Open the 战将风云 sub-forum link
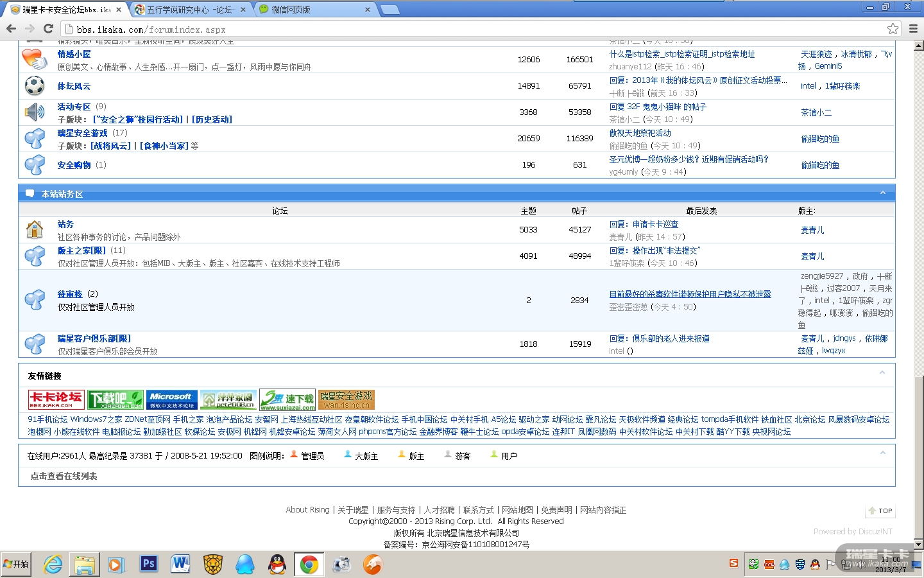 pyautogui.click(x=110, y=146)
